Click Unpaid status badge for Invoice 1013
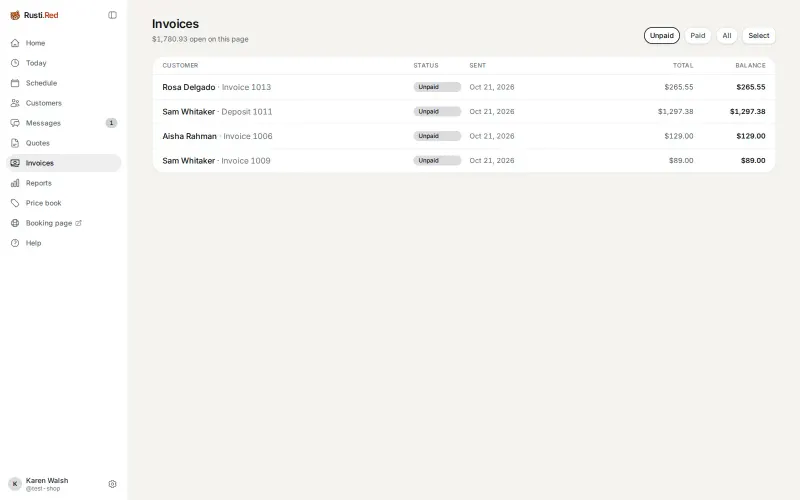The image size is (800, 500). [437, 87]
